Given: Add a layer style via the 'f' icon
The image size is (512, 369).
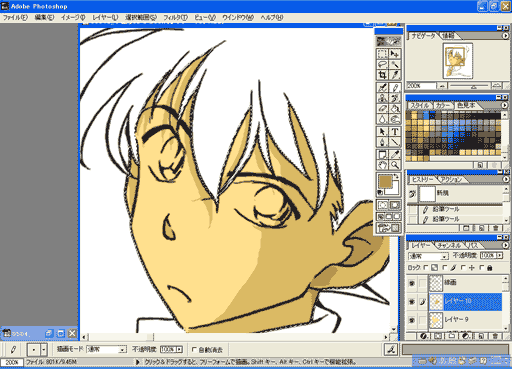Looking at the screenshot, I should point(424,336).
